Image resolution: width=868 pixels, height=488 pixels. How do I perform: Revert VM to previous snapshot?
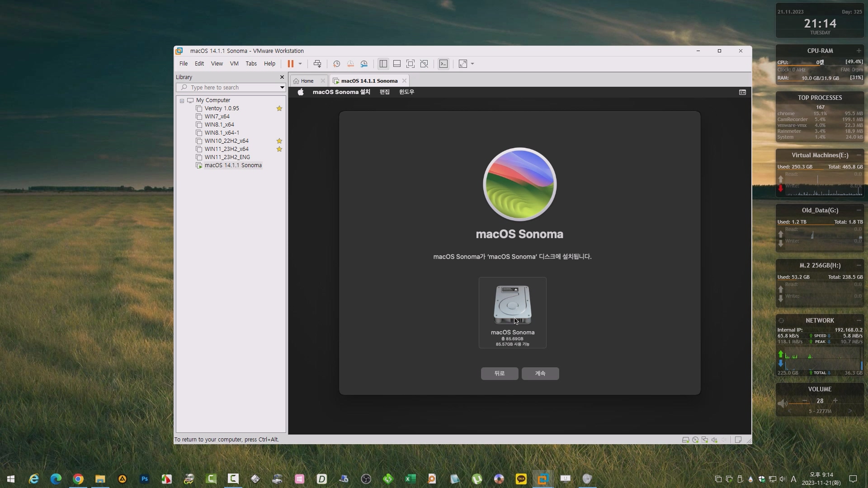[x=350, y=64]
